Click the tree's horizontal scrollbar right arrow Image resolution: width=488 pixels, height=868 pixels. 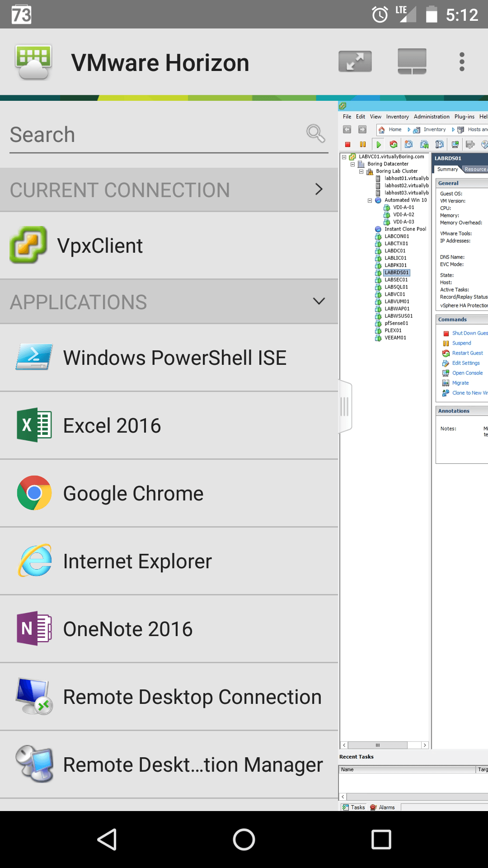coord(425,745)
